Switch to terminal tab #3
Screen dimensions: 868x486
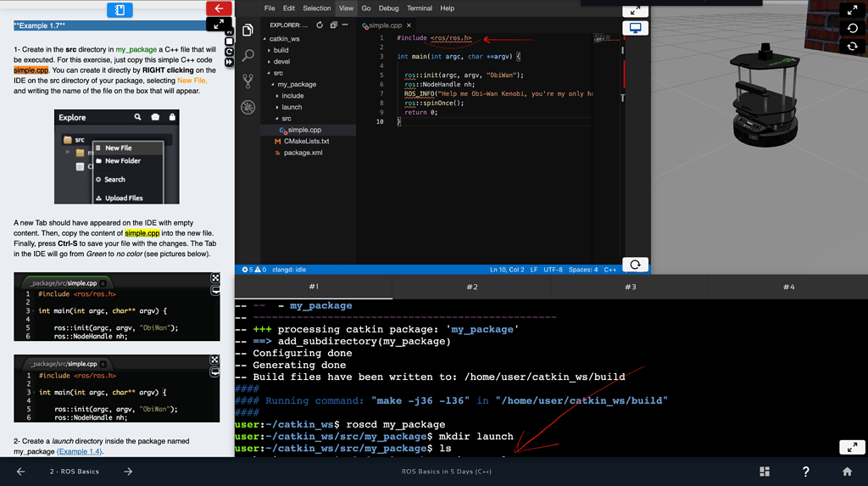(630, 287)
